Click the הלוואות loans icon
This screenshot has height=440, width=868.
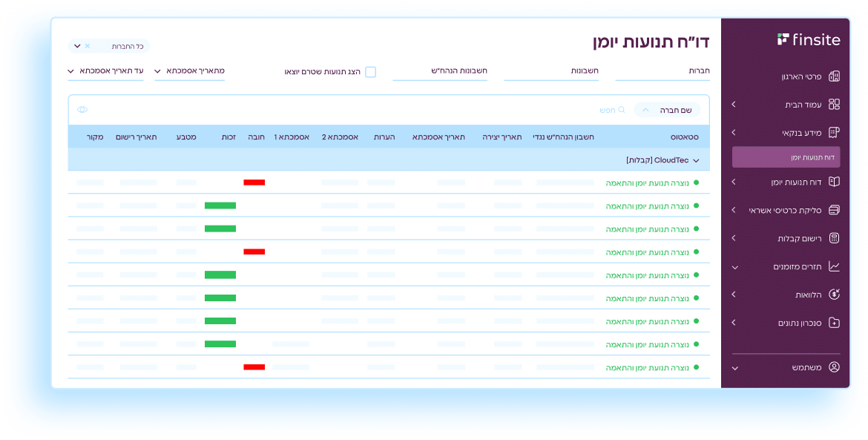(x=834, y=295)
